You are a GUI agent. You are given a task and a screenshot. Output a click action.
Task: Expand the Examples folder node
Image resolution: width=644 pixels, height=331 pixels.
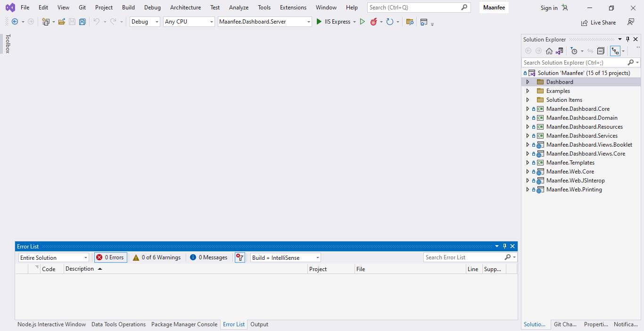[528, 91]
